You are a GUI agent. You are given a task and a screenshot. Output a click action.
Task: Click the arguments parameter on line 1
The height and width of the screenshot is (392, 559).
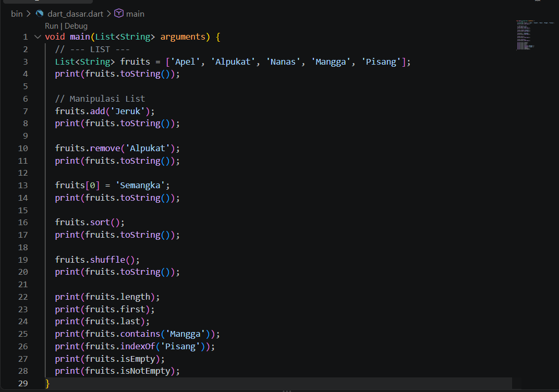coord(183,37)
